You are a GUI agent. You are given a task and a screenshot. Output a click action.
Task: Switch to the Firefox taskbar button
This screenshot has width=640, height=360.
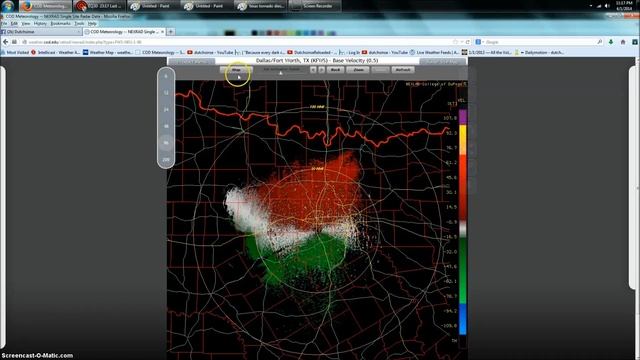45,6
